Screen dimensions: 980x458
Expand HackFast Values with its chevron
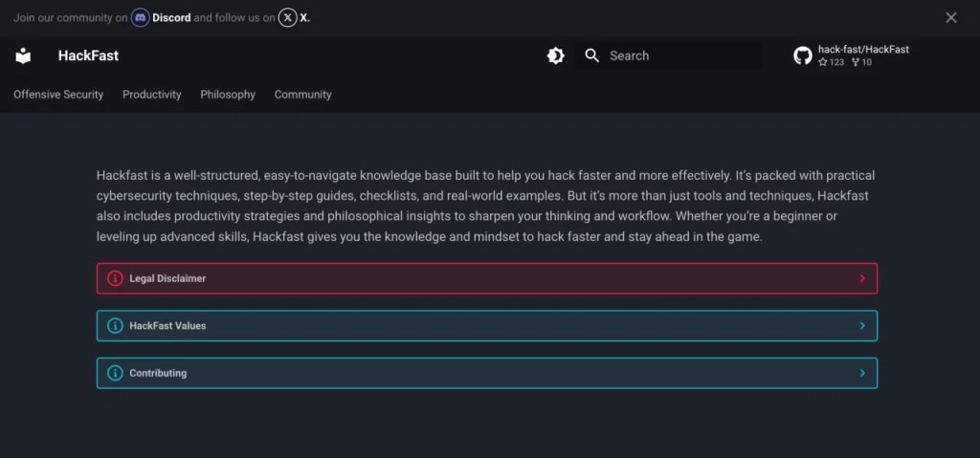(862, 325)
